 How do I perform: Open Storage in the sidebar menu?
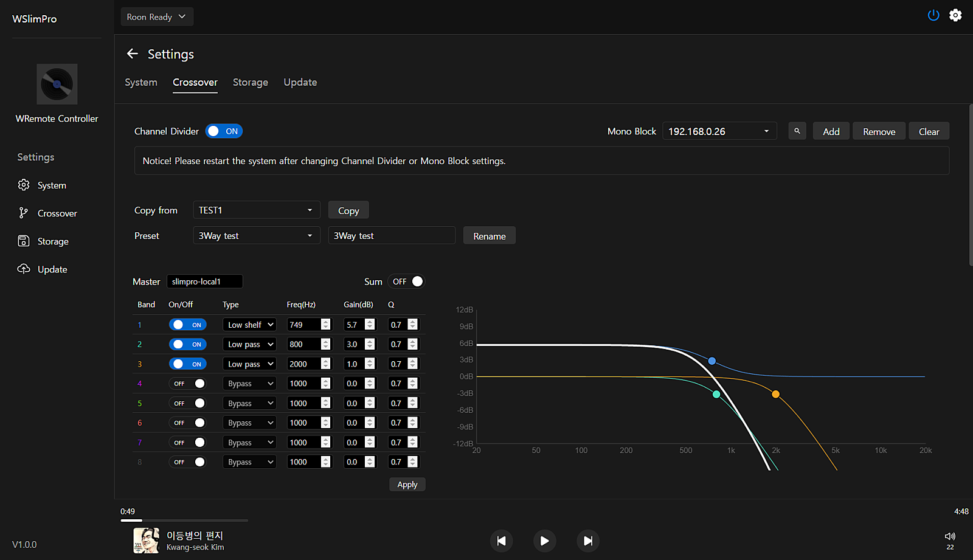point(53,241)
